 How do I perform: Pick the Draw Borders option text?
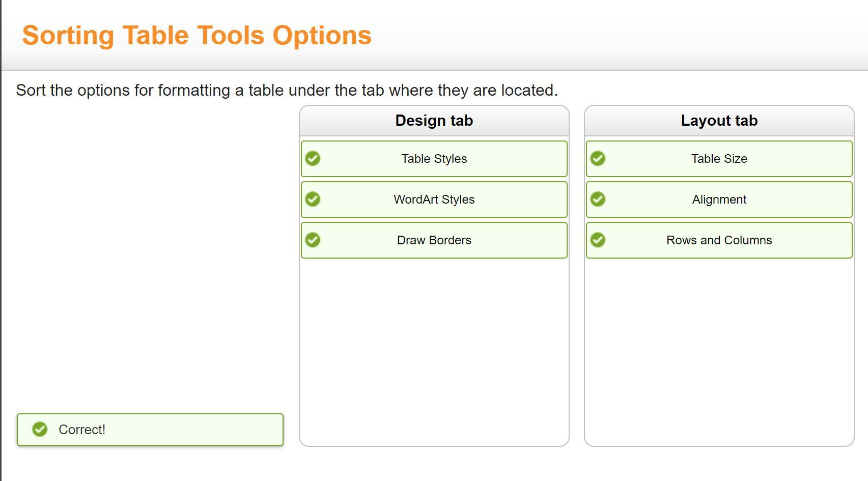tap(434, 240)
